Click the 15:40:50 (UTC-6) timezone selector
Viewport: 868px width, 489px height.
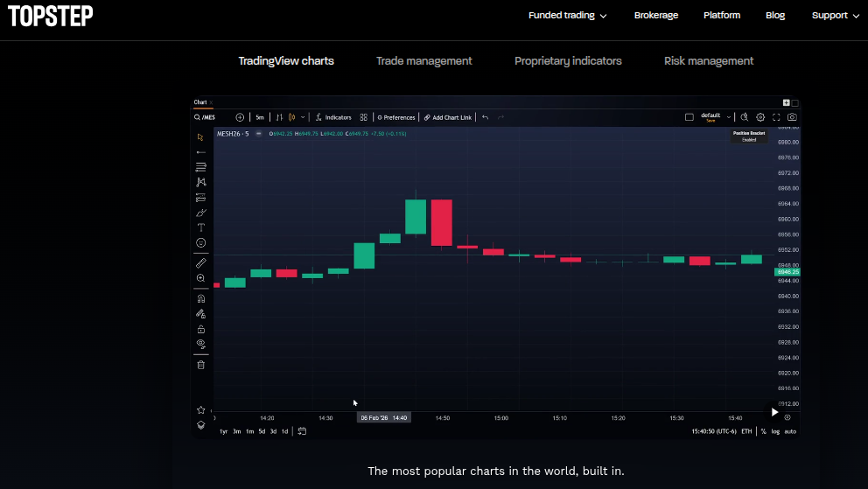(713, 431)
